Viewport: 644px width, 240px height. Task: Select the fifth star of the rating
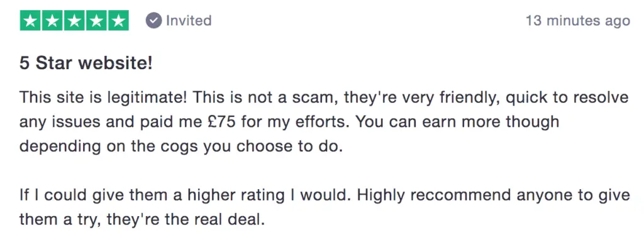[x=118, y=21]
